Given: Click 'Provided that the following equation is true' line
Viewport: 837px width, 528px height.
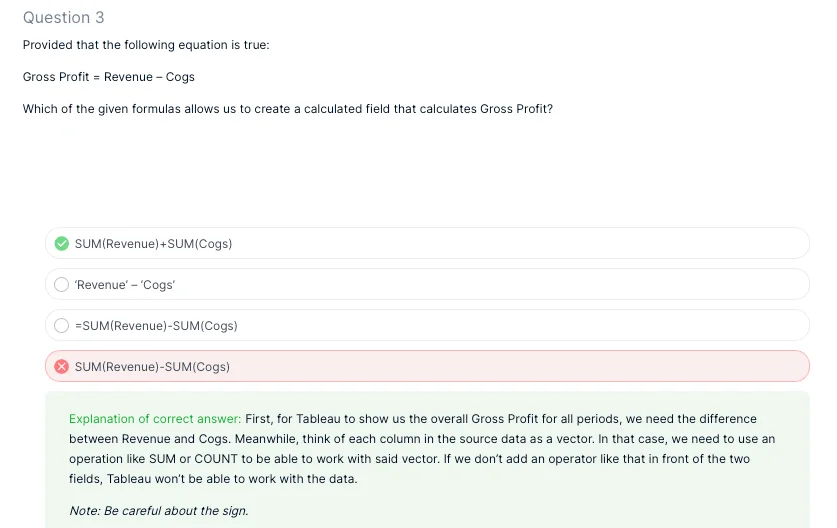Looking at the screenshot, I should [x=146, y=45].
